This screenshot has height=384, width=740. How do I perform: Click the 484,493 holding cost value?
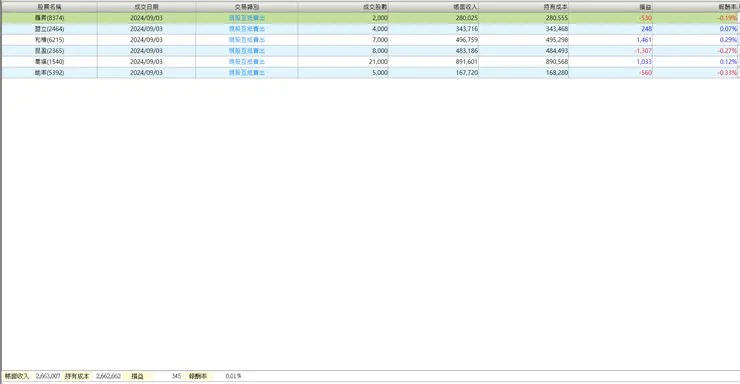(x=557, y=50)
